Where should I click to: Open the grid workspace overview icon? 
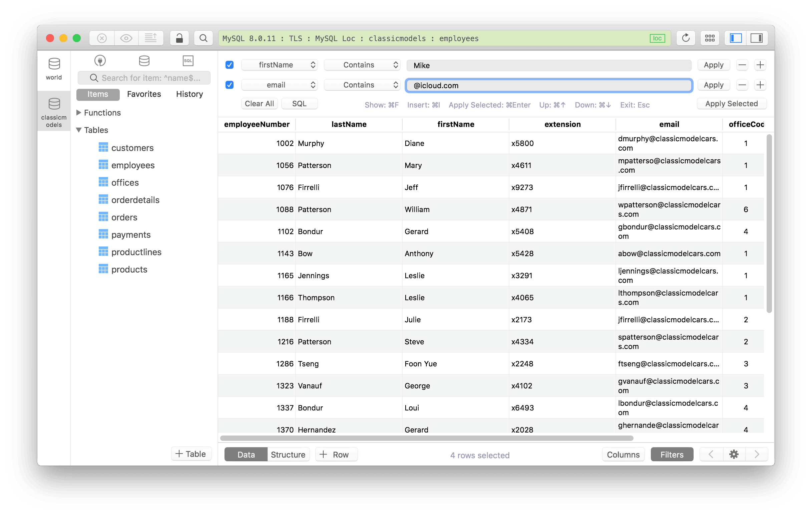pos(710,38)
